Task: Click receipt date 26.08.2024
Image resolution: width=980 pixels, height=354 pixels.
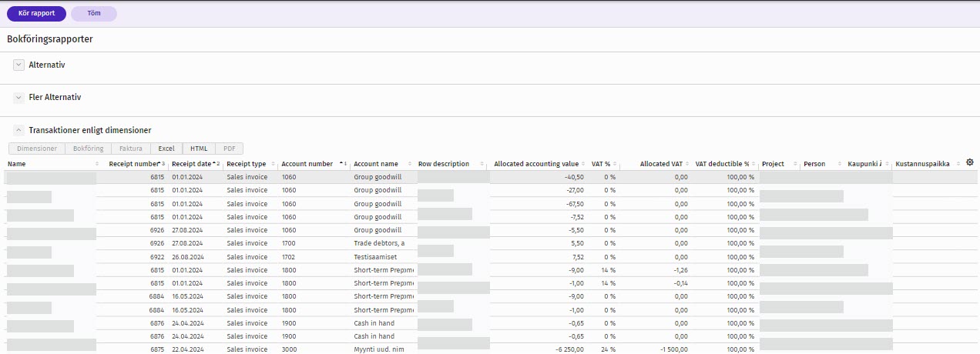Action: click(x=187, y=257)
